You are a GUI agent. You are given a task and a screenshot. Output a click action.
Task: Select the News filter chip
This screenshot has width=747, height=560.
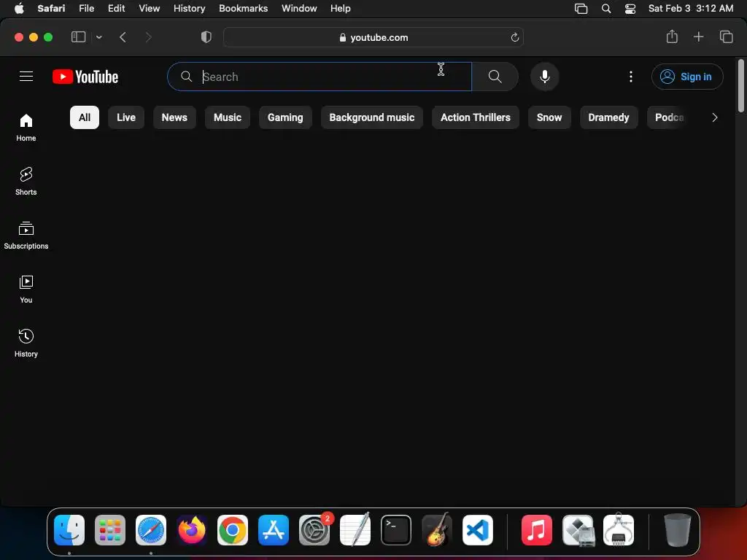click(x=174, y=117)
